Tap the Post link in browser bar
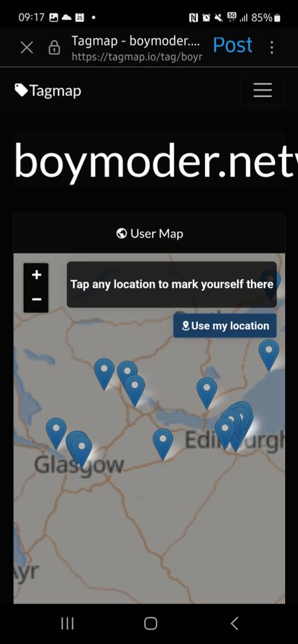This screenshot has height=644, width=298. tap(233, 45)
